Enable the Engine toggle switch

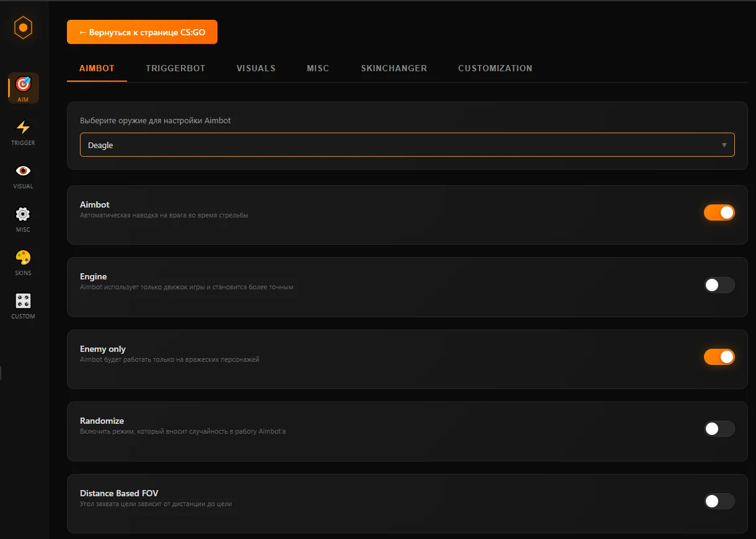pos(719,285)
